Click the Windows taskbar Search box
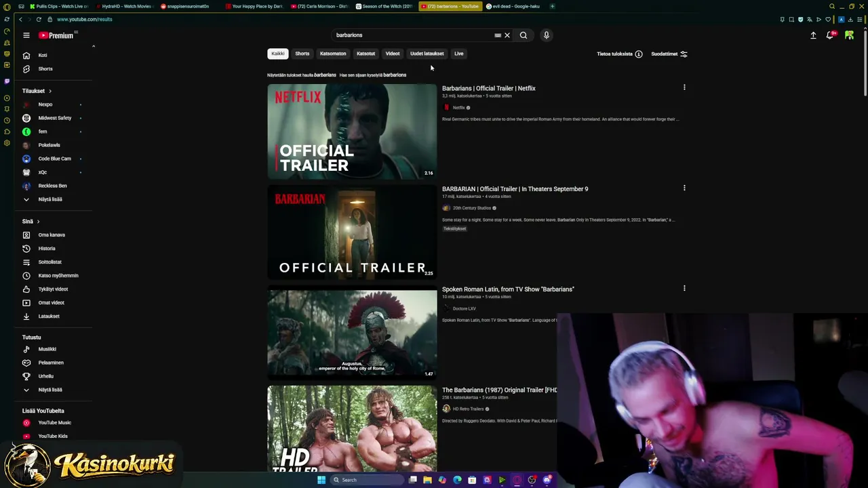The height and width of the screenshot is (488, 868). (366, 480)
